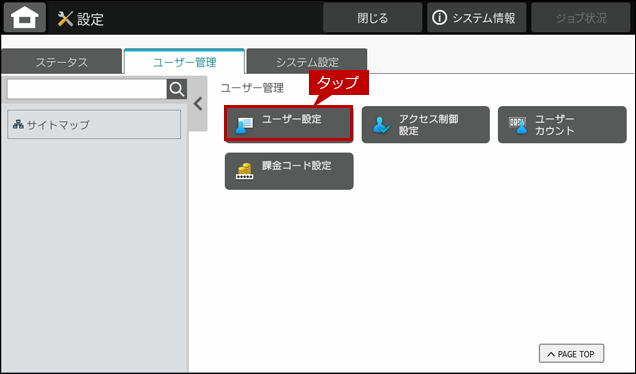
Task: Open 課金コード設定 tile
Action: 289,171
